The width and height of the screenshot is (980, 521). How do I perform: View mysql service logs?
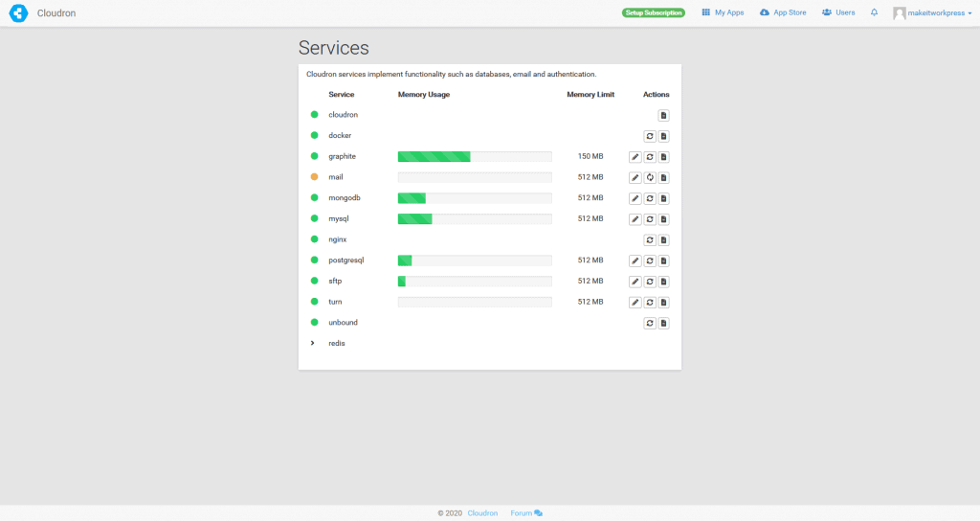664,219
